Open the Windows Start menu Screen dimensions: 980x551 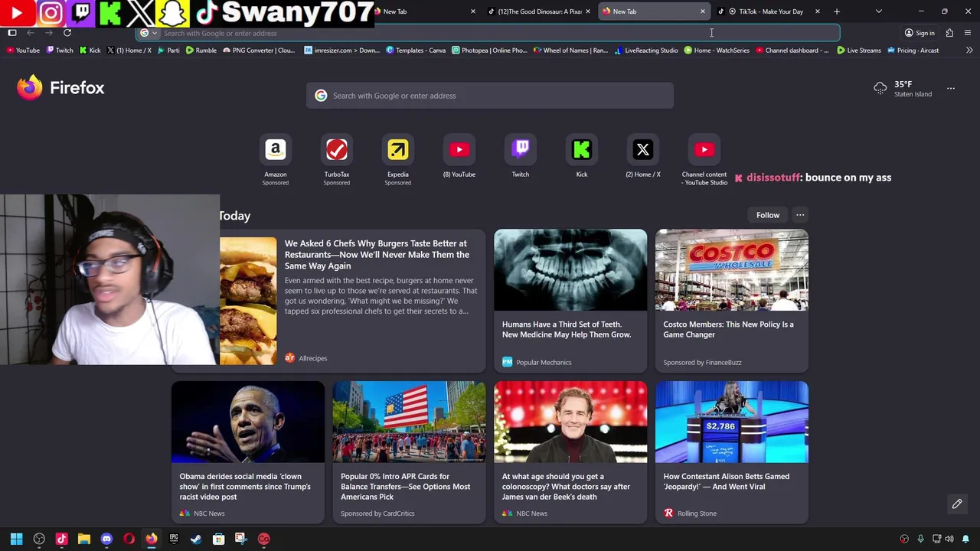(17, 539)
